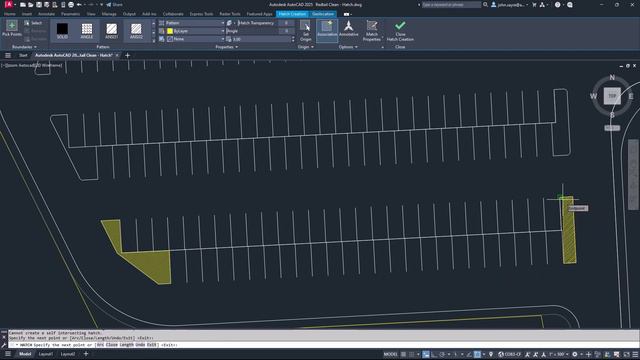Switch to the Model tab
The width and height of the screenshot is (640, 360).
(x=25, y=354)
